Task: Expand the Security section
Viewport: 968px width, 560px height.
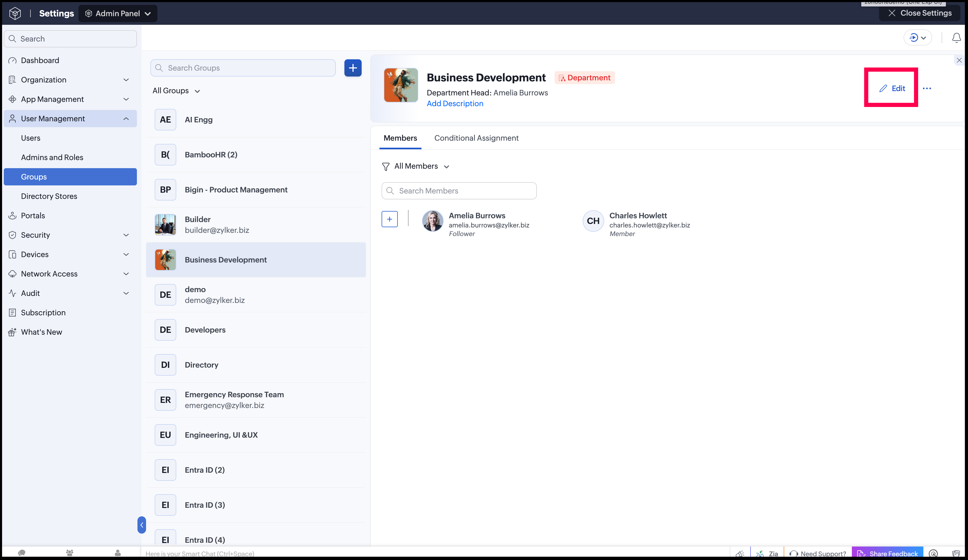Action: 70,235
